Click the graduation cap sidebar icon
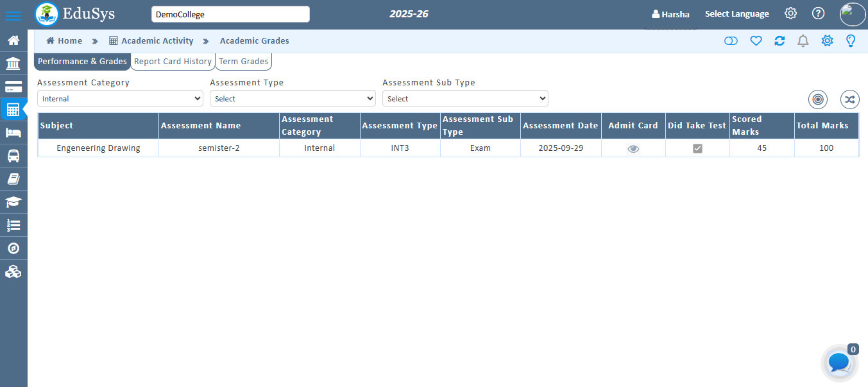This screenshot has height=387, width=868. tap(13, 202)
